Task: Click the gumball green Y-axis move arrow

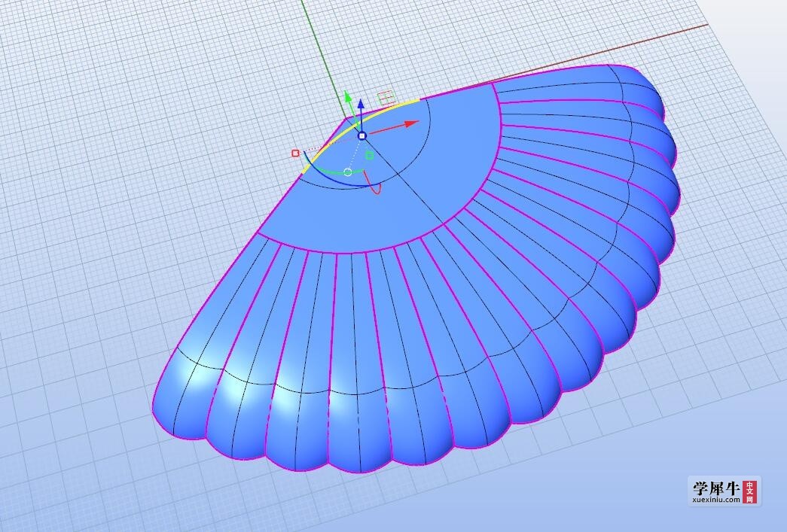Action: [x=347, y=98]
